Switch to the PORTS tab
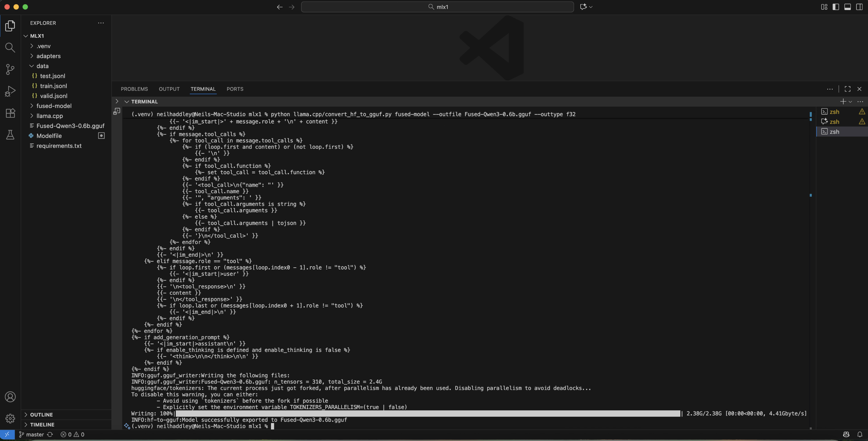Viewport: 868px width, 441px height. pyautogui.click(x=235, y=89)
